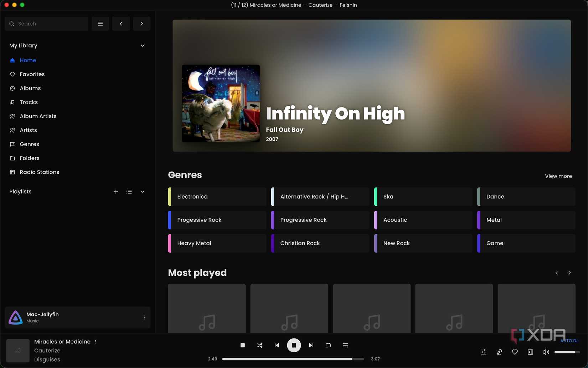The height and width of the screenshot is (368, 588).
Task: Open the queue side panel icon
Action: tap(530, 352)
